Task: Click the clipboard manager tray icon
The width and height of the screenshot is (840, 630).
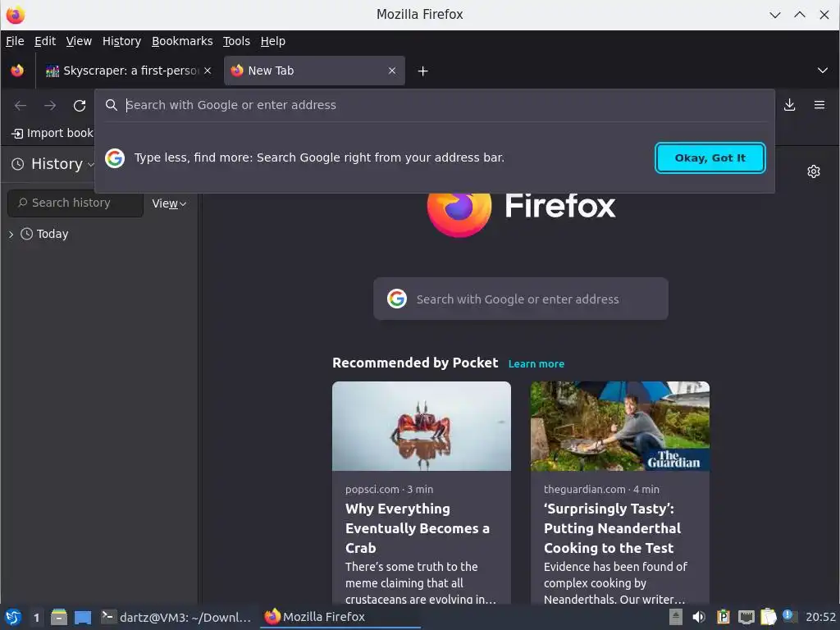Action: (x=723, y=617)
